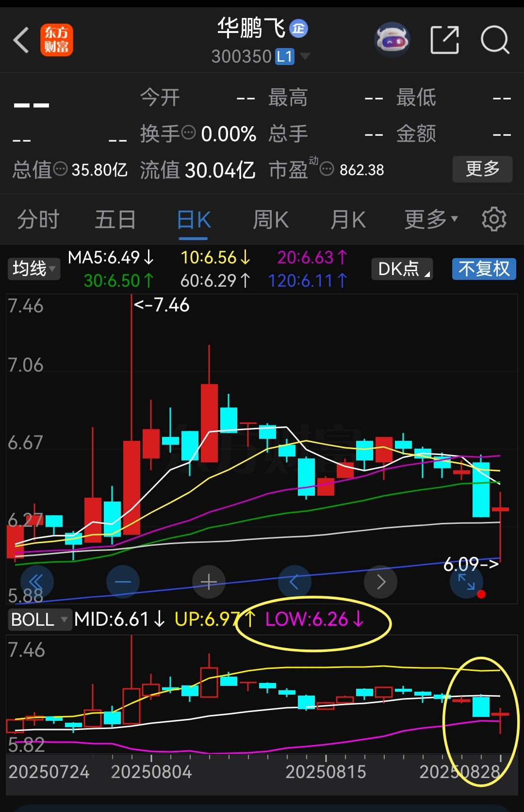524x812 pixels.
Task: Tap 60:6.29 MA label
Action: (x=216, y=280)
